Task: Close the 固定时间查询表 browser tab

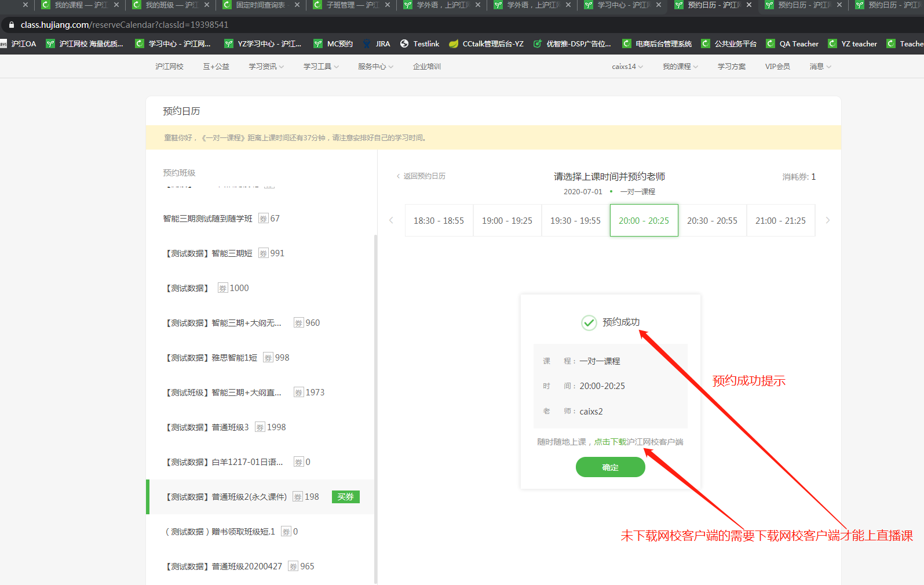Action: (297, 5)
